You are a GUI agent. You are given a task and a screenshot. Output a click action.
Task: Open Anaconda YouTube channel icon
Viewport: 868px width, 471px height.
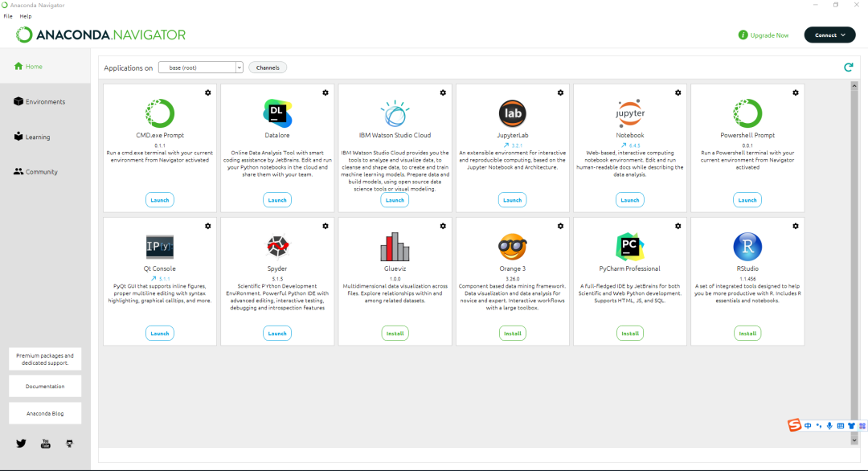click(45, 444)
